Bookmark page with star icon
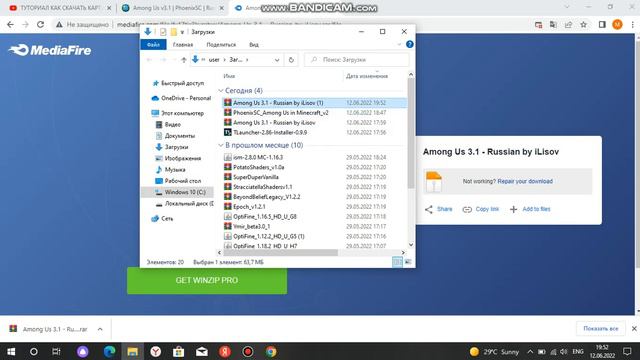Screen dimensions: 640x360 point(584,24)
